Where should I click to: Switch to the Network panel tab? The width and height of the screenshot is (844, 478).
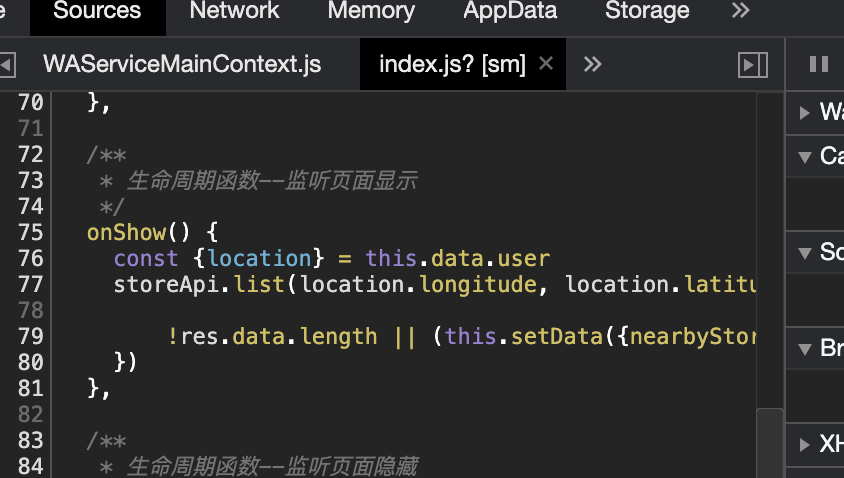[x=235, y=12]
